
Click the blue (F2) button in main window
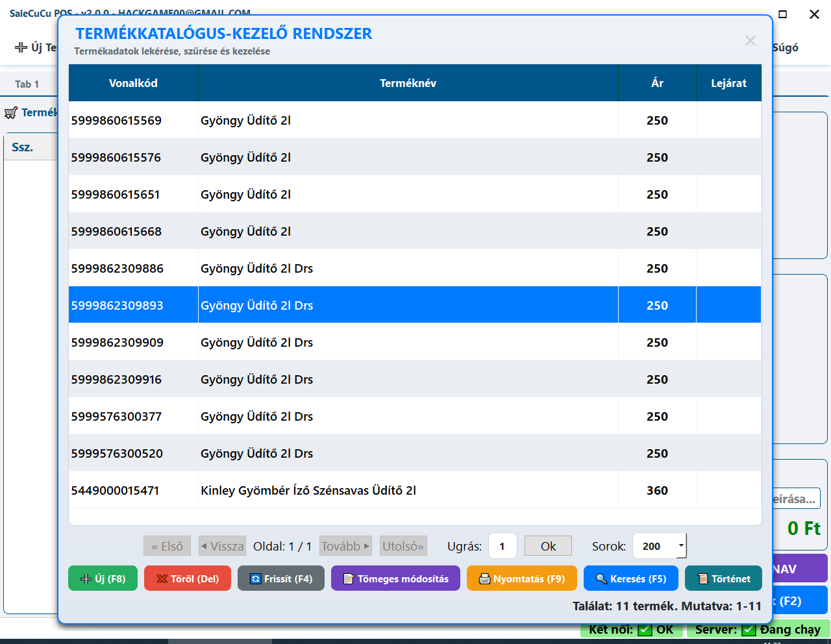(x=799, y=601)
